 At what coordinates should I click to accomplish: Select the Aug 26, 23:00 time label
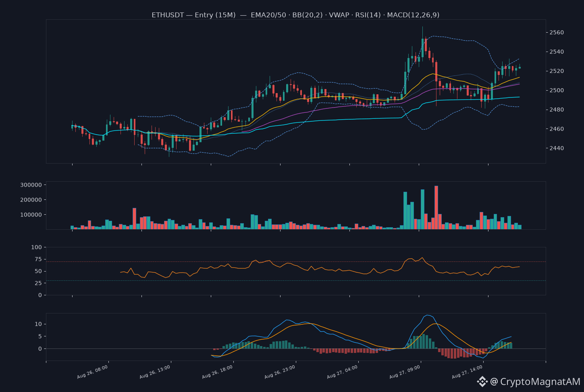280,372
